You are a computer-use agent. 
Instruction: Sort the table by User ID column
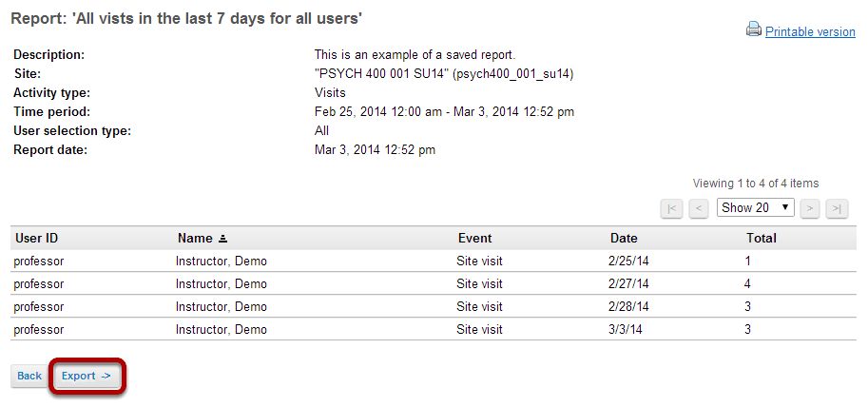pos(36,238)
